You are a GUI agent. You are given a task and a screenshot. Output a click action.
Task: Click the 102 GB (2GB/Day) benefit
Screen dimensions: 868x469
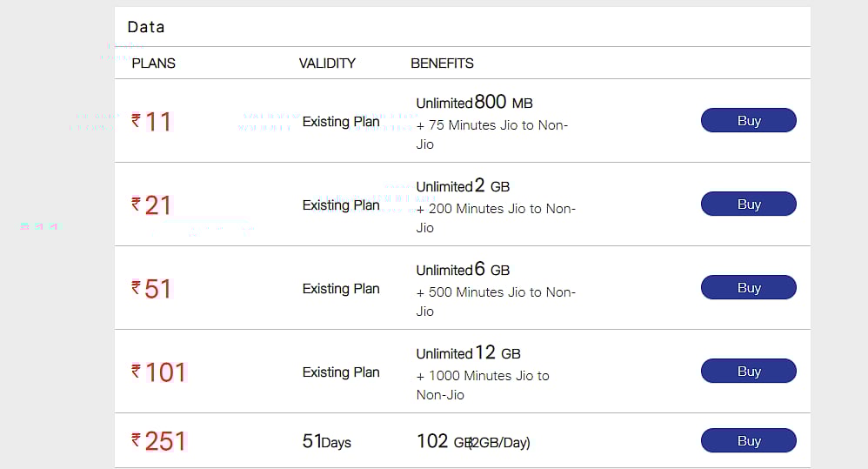(473, 442)
